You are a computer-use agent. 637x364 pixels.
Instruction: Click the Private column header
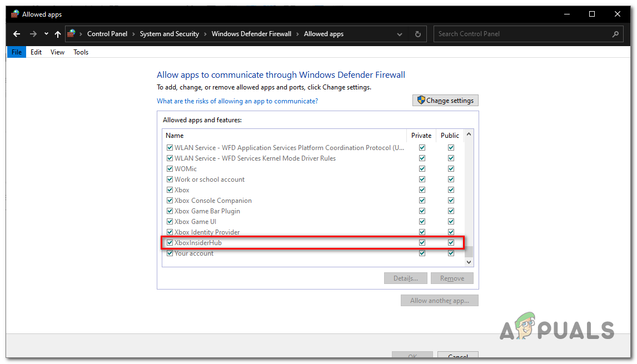point(421,135)
